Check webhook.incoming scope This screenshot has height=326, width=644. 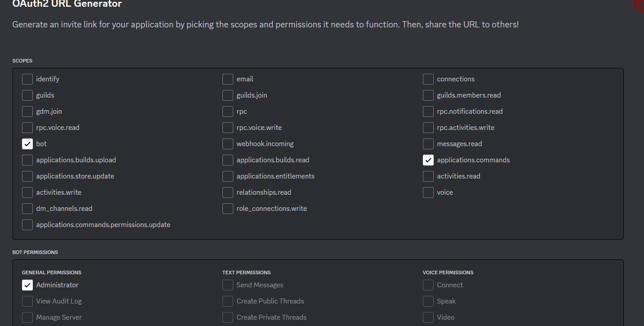tap(228, 144)
